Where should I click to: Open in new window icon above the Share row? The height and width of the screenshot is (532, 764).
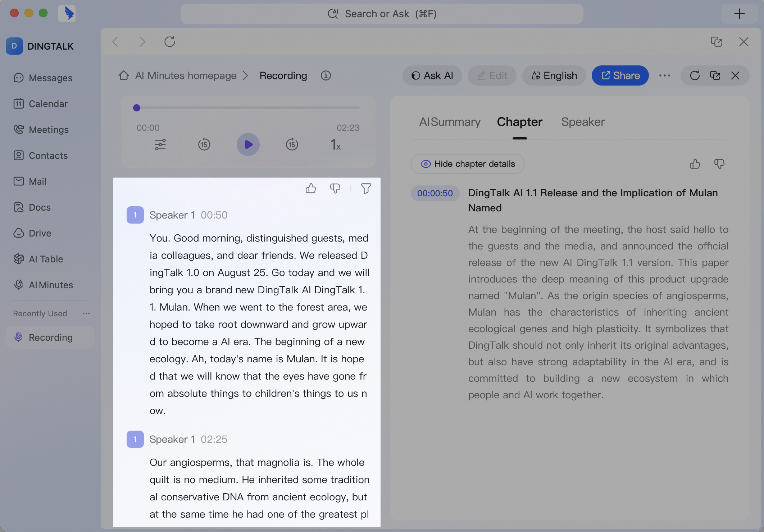tap(716, 42)
